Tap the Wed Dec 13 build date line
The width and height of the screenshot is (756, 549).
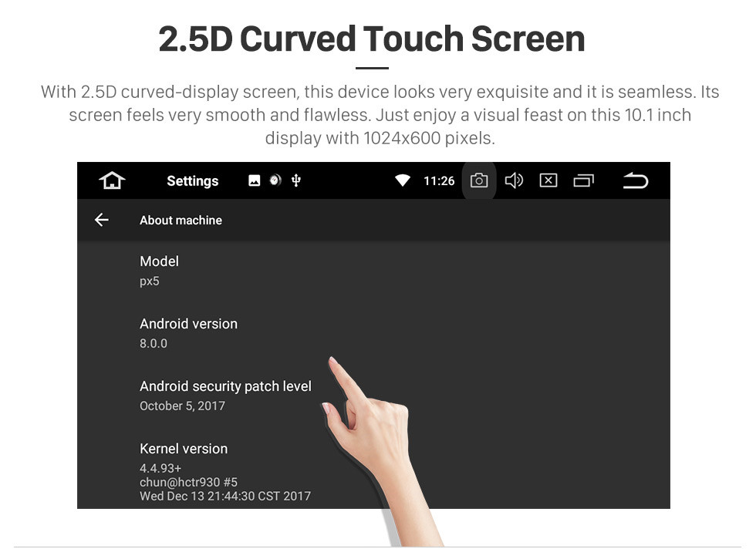225,496
